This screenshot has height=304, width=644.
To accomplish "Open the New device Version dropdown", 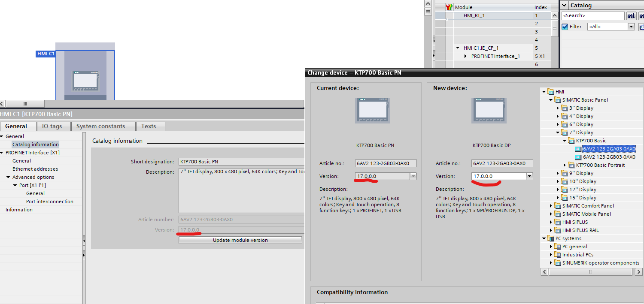I will point(529,176).
